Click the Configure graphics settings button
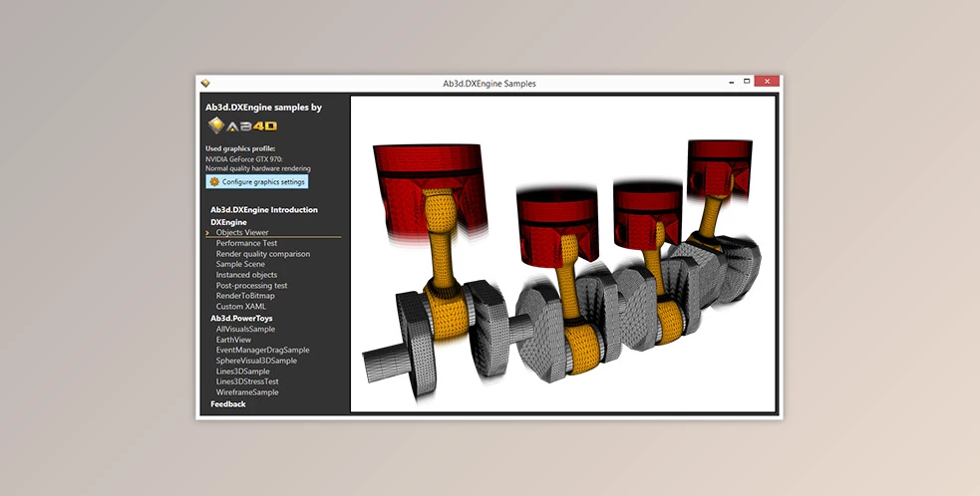 click(x=257, y=182)
